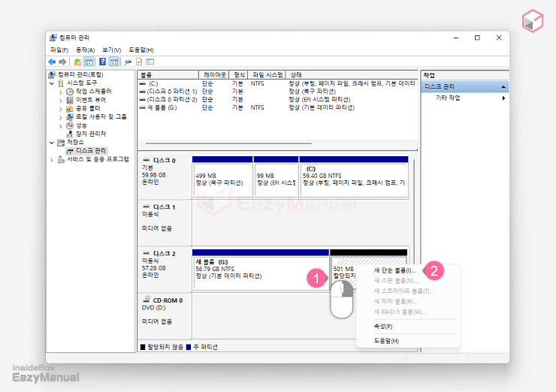The width and height of the screenshot is (556, 392).
Task: Select 컴퓨터 관리(로컬) root node
Action: [x=80, y=75]
